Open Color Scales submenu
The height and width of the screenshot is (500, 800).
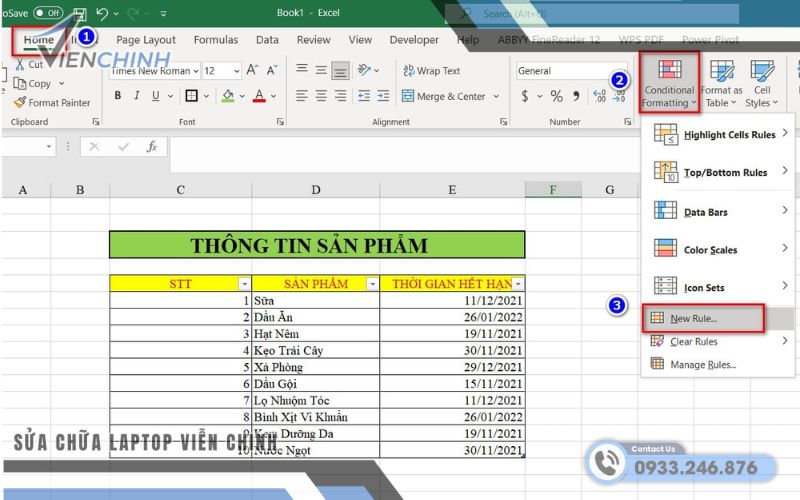click(720, 249)
